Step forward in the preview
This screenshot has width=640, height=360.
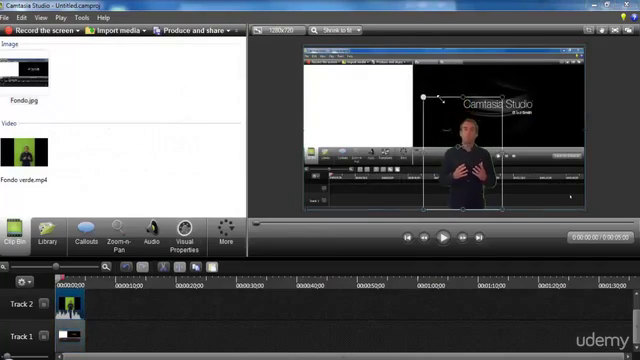coord(462,238)
